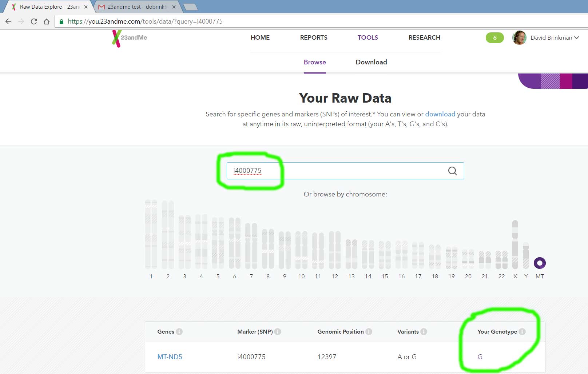Click the SNP search field with i4000775
588x374 pixels.
[x=345, y=171]
